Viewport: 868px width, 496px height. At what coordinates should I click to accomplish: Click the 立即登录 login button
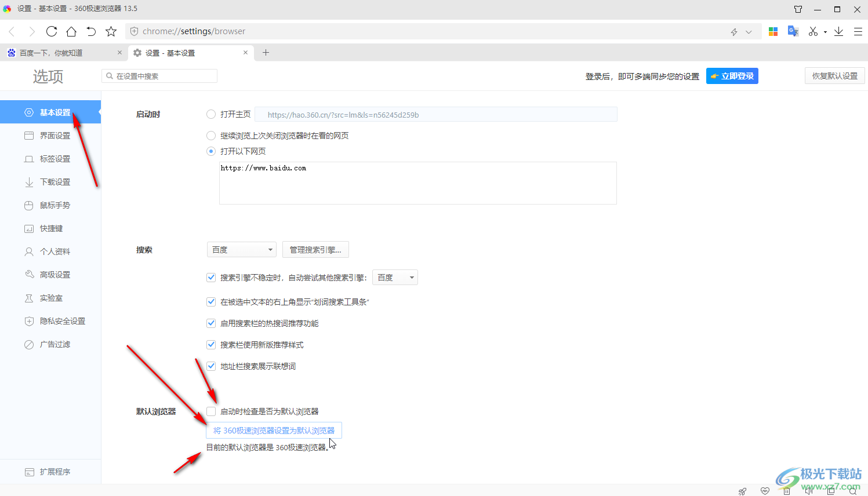click(732, 76)
